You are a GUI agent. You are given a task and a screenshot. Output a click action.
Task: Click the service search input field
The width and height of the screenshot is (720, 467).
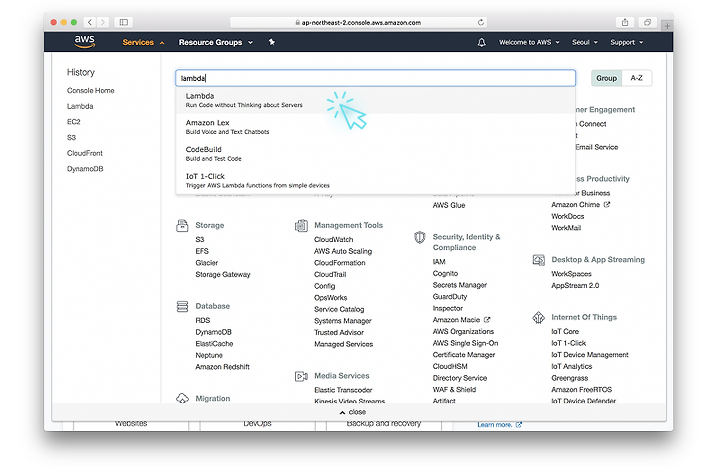coord(375,78)
